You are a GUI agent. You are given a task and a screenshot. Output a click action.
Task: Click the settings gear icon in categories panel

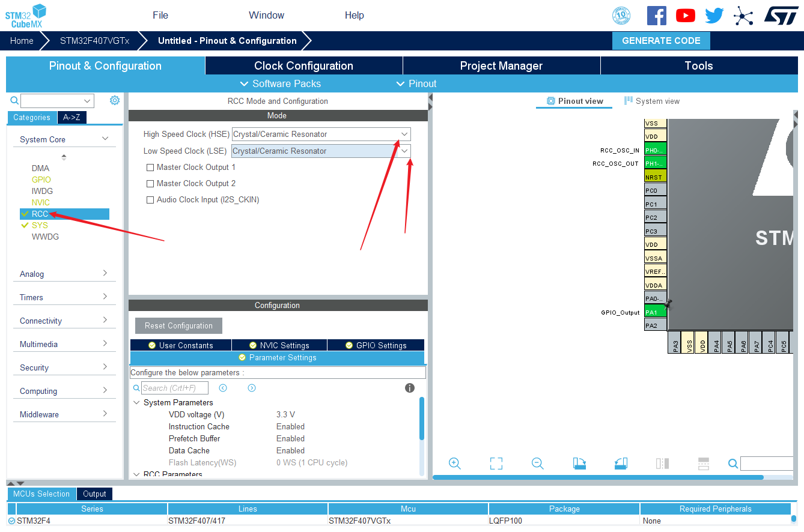(115, 100)
